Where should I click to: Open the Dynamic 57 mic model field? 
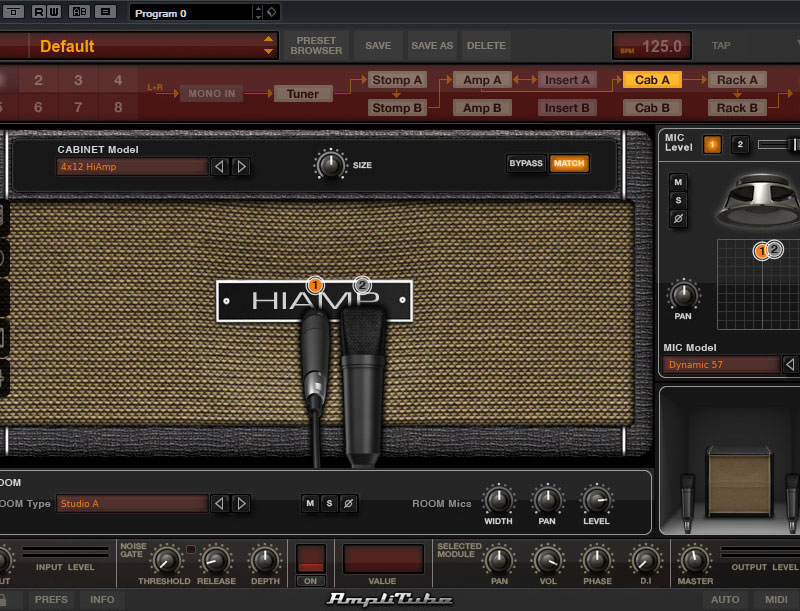coord(721,365)
